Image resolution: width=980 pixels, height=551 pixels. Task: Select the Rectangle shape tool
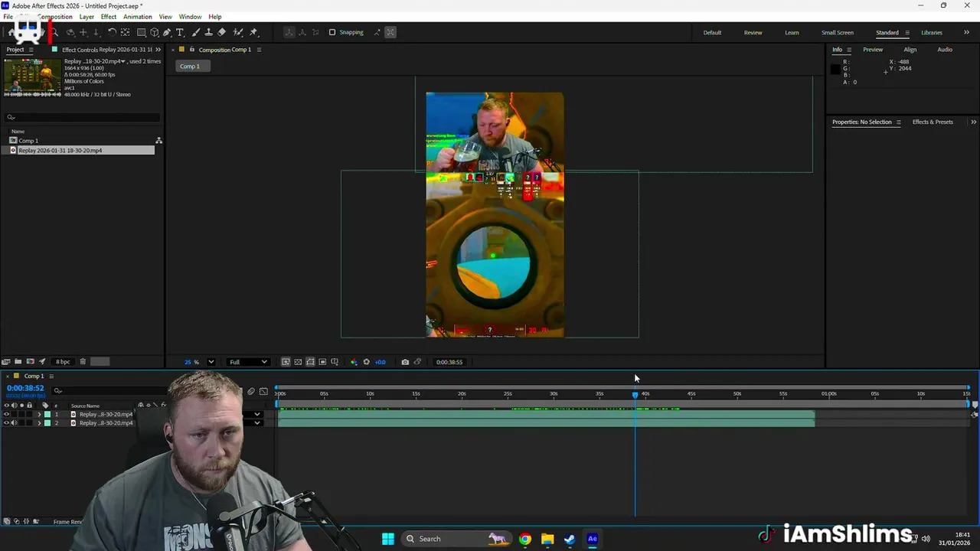[x=142, y=32]
